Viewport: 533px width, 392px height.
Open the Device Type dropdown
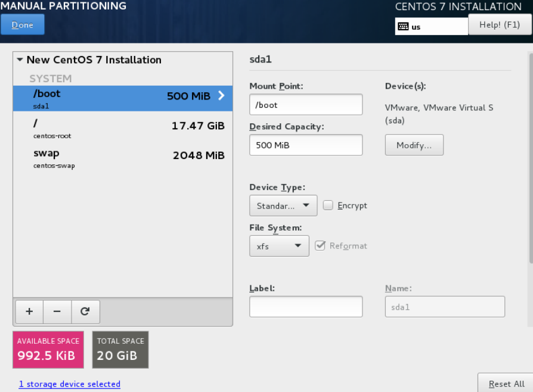click(283, 206)
